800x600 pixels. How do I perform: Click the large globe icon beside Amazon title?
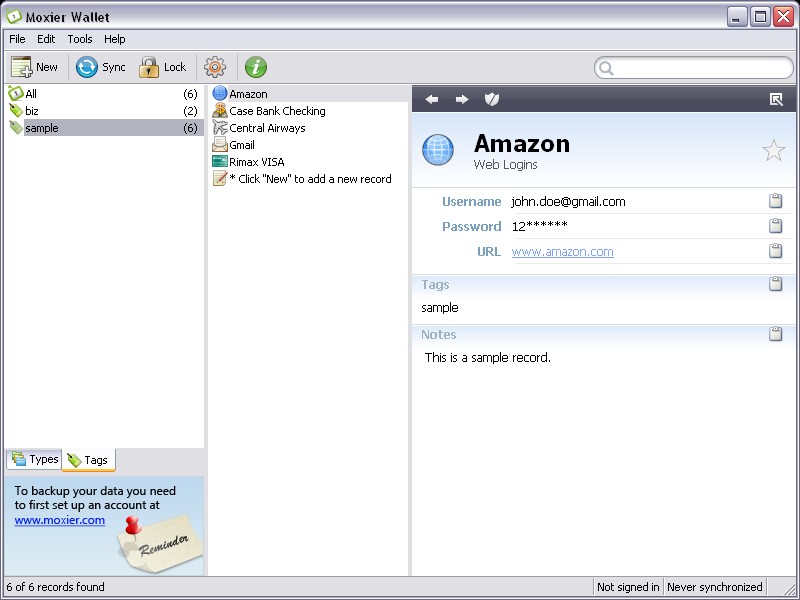pos(438,150)
